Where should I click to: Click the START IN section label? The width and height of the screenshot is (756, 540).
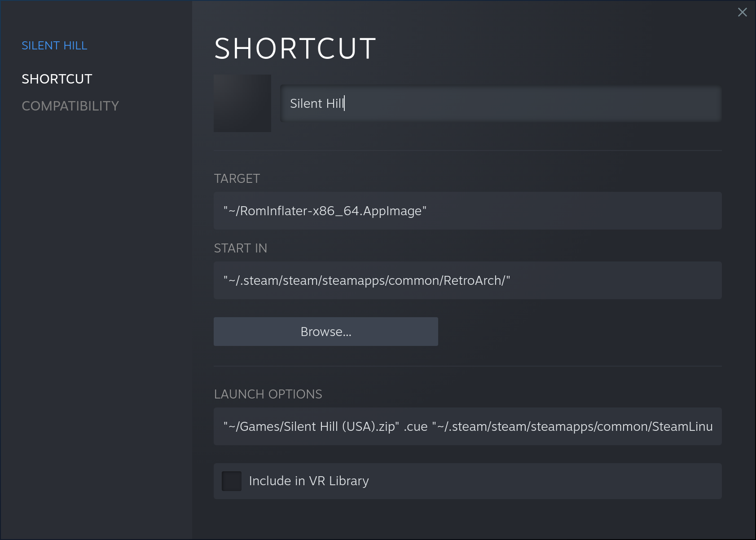click(x=241, y=248)
